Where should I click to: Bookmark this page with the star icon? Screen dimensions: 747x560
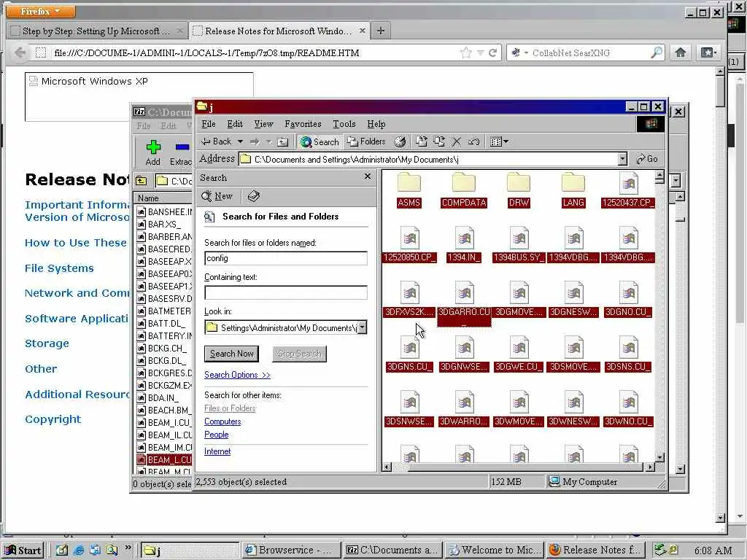coord(465,52)
